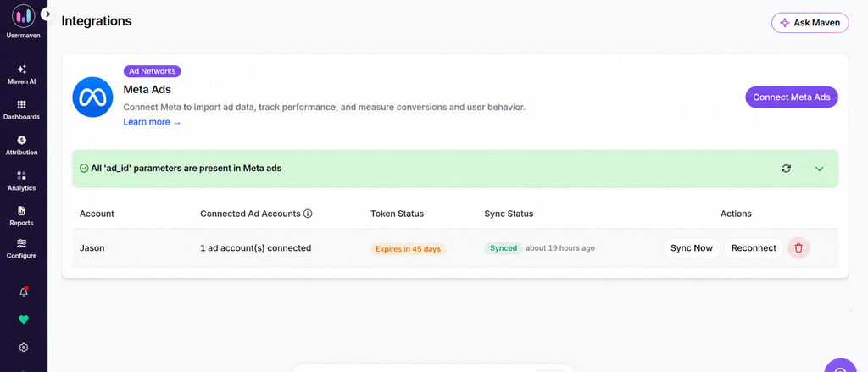Expand the sidebar with the arrow toggle

click(x=47, y=14)
